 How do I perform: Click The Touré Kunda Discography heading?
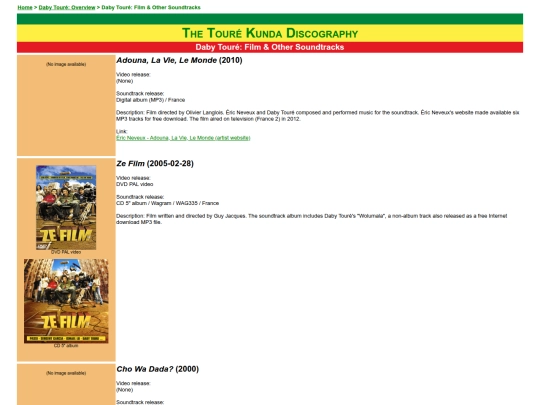tap(270, 33)
